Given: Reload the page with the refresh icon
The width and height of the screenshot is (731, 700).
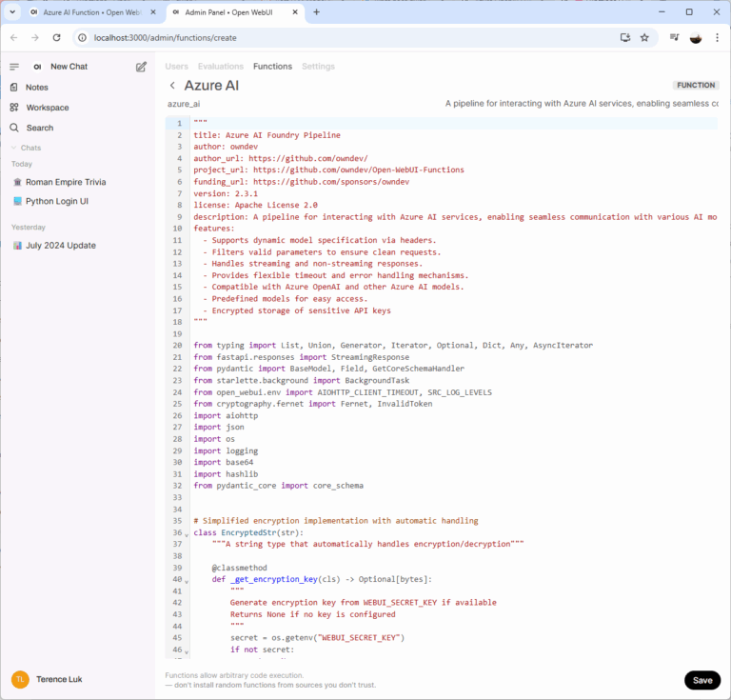Looking at the screenshot, I should (56, 38).
